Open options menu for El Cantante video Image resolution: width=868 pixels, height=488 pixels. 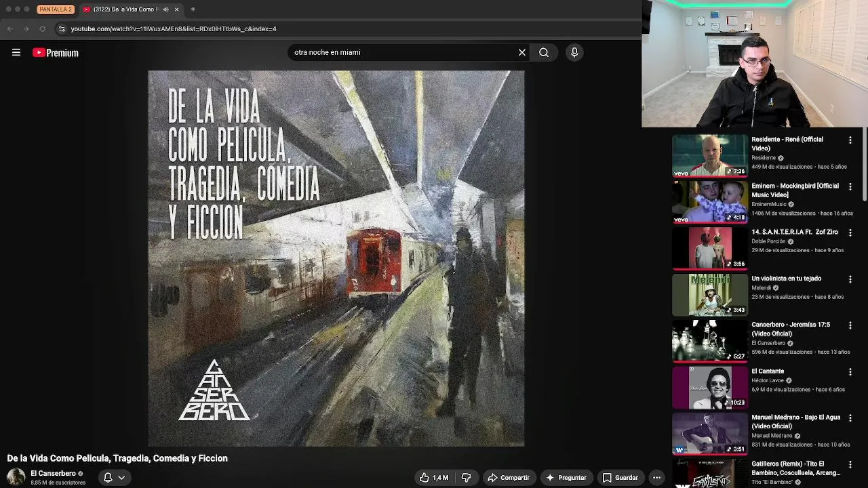pyautogui.click(x=850, y=372)
